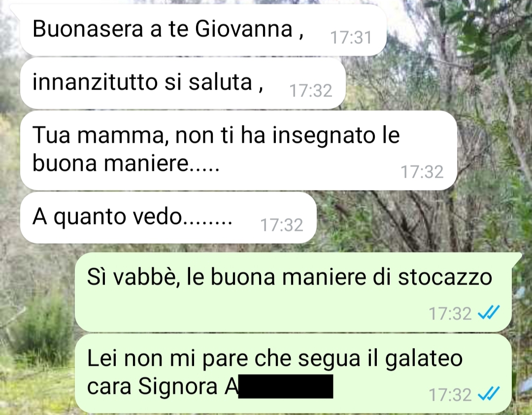Viewport: 532px width, 415px height.
Task: Tap the 17:32 timestamp beside 'innanzitutto si saluta'
Action: [x=310, y=91]
